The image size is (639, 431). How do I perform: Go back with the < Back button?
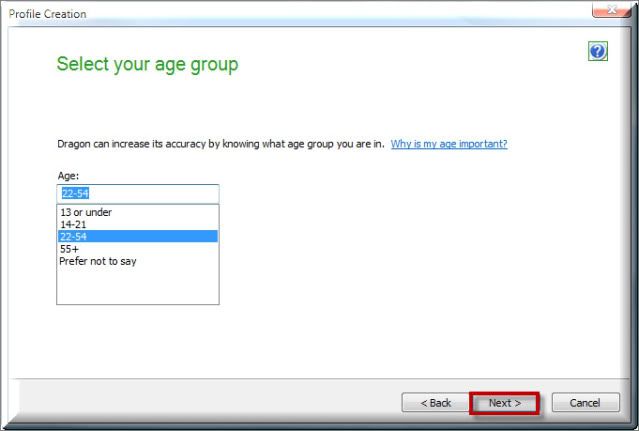click(x=435, y=403)
